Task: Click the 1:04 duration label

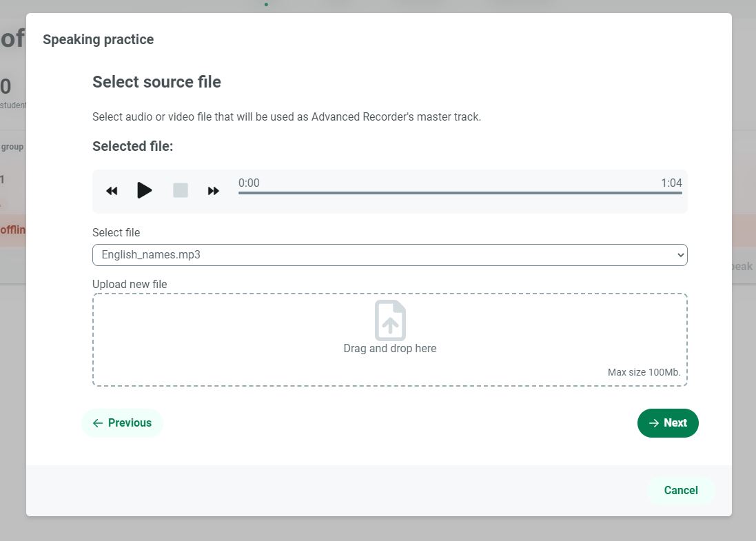Action: pos(671,183)
